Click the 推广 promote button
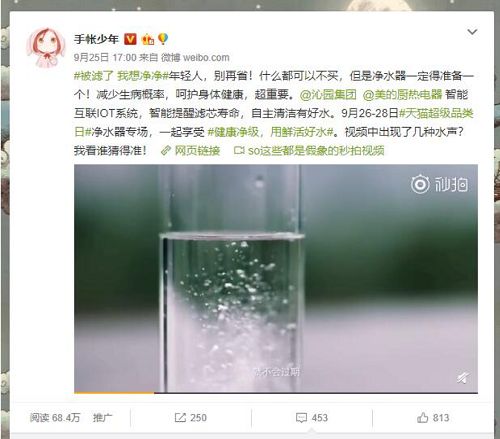The image size is (500, 439). pos(103,418)
